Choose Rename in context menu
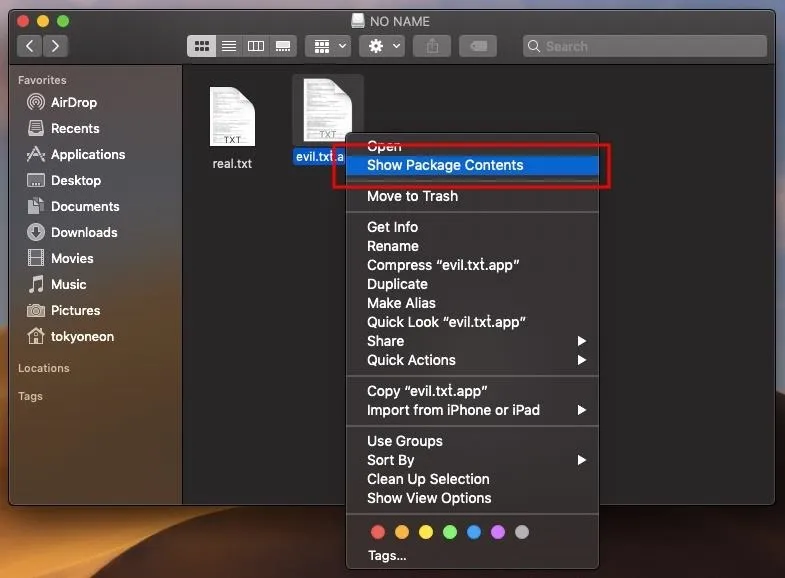The image size is (785, 578). point(472,246)
